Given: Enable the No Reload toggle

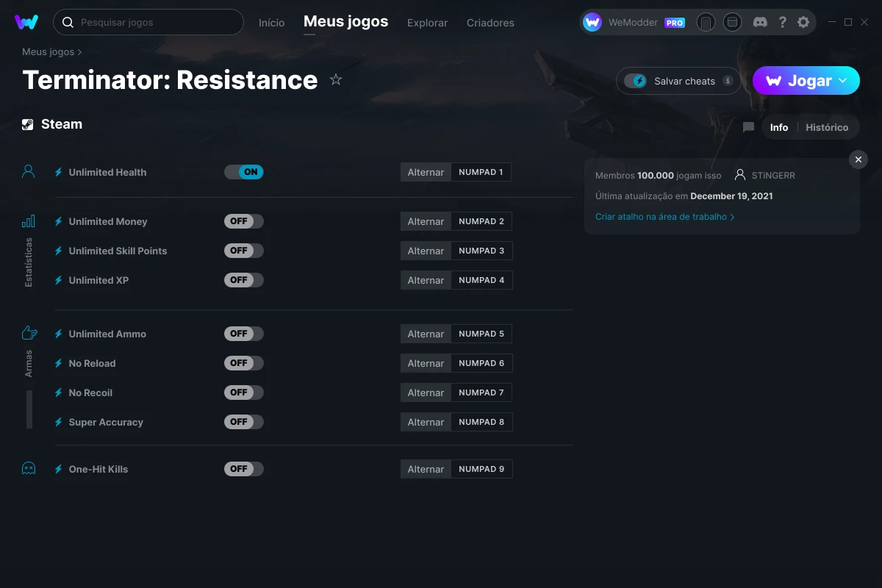Looking at the screenshot, I should 244,363.
